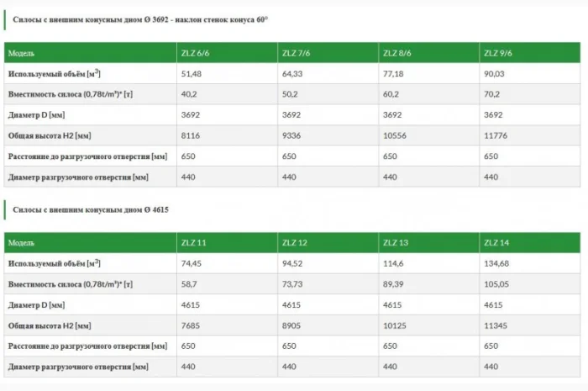Image resolution: width=588 pixels, height=391 pixels.
Task: Select the ZLZ 9/6 column header
Action: [497, 53]
